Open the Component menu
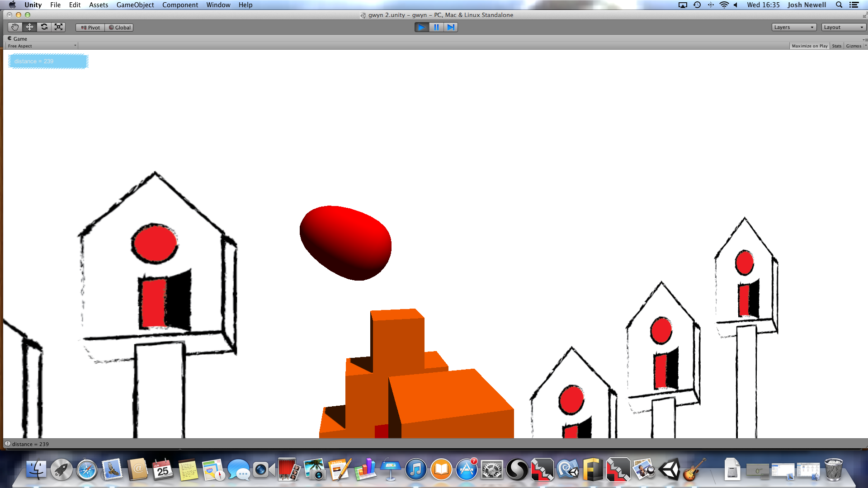Screen dimensions: 868x488 click(x=180, y=5)
